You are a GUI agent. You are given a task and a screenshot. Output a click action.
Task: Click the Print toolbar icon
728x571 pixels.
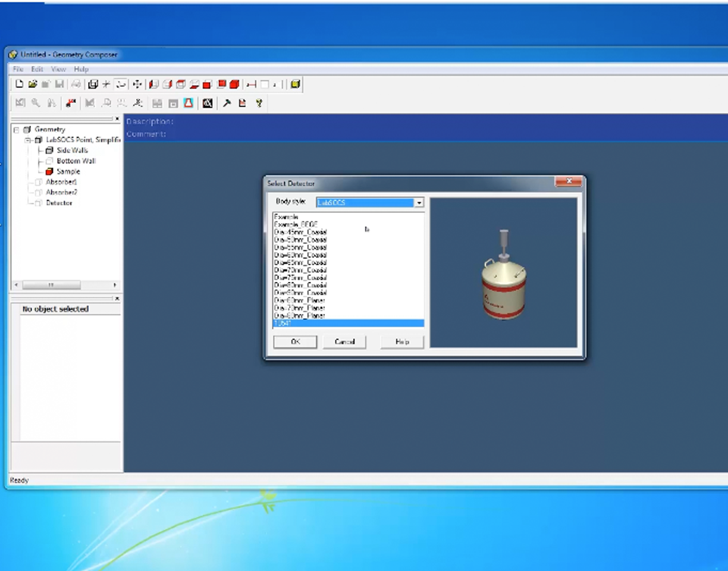(76, 84)
